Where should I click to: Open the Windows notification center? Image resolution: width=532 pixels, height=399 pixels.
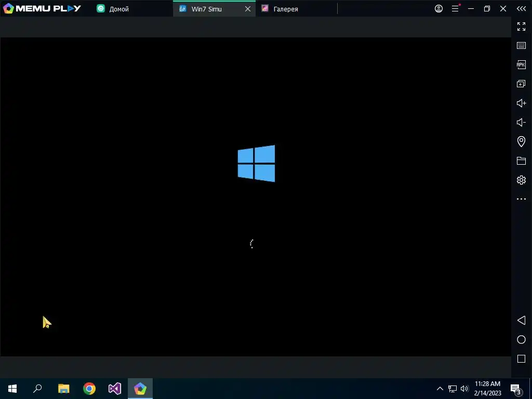point(516,389)
